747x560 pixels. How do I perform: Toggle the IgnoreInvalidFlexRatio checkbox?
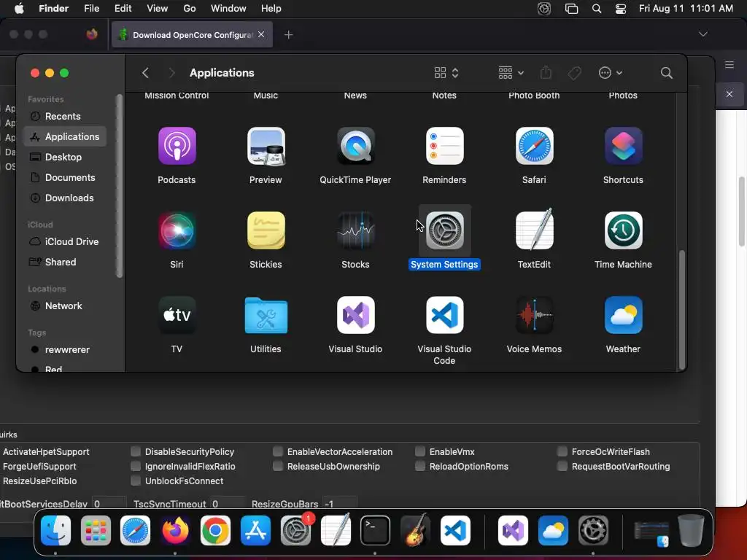(136, 466)
